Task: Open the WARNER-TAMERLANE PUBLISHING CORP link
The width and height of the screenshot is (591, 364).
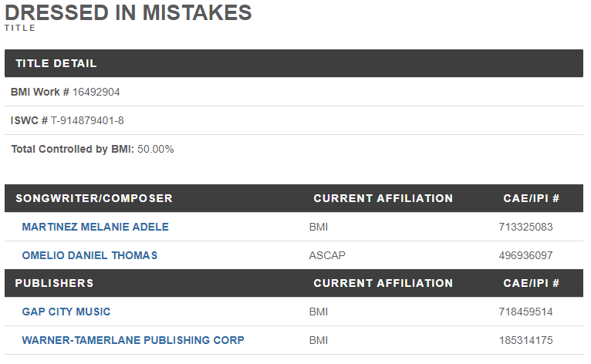Action: [x=133, y=340]
